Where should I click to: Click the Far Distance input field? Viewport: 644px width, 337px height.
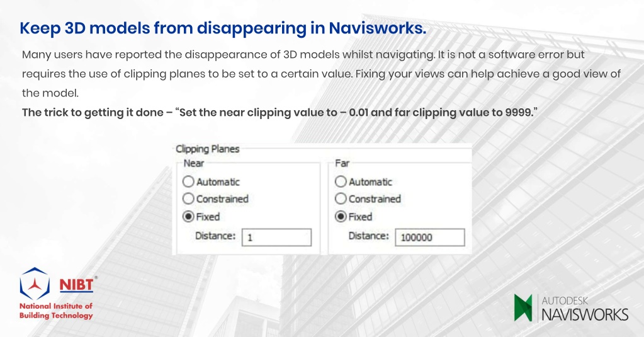(429, 237)
